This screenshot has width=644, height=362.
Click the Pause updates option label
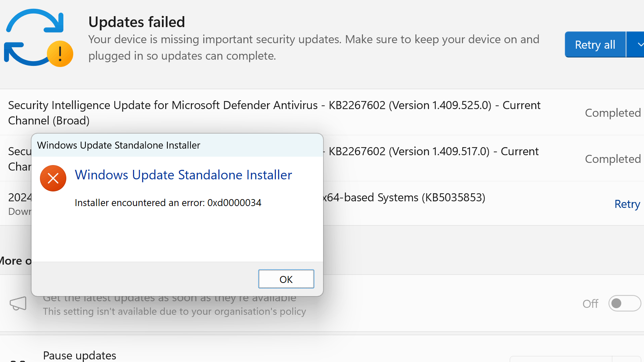79,355
